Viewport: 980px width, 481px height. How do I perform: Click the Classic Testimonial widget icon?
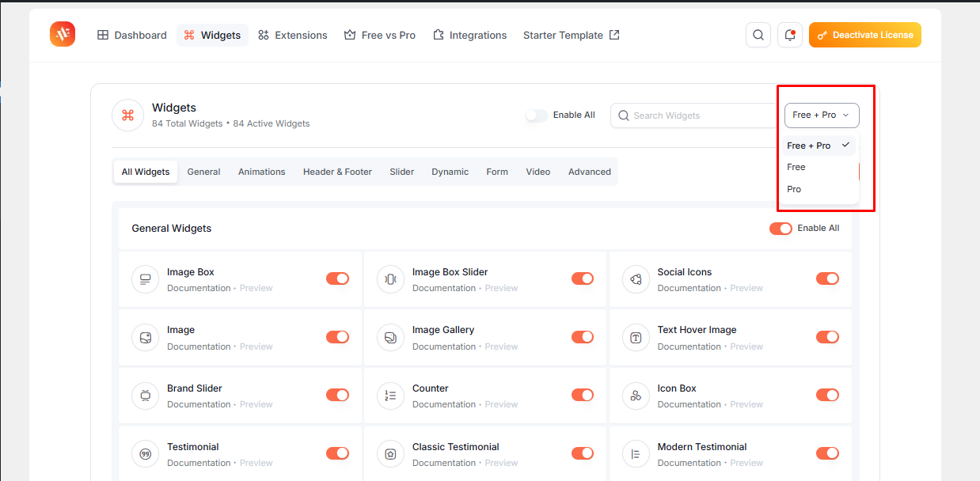click(390, 454)
